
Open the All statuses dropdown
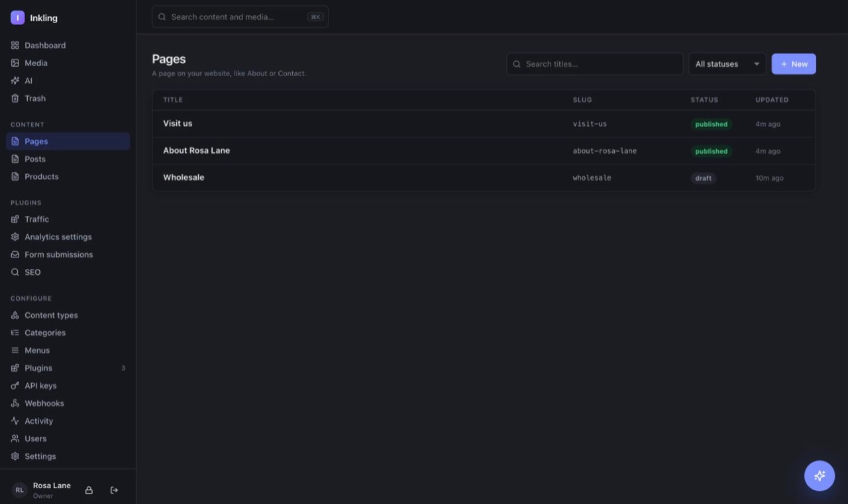click(727, 64)
